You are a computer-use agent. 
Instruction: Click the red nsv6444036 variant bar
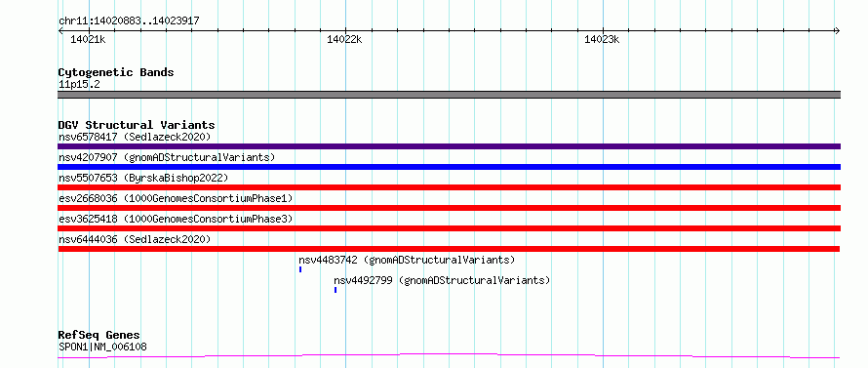point(449,249)
